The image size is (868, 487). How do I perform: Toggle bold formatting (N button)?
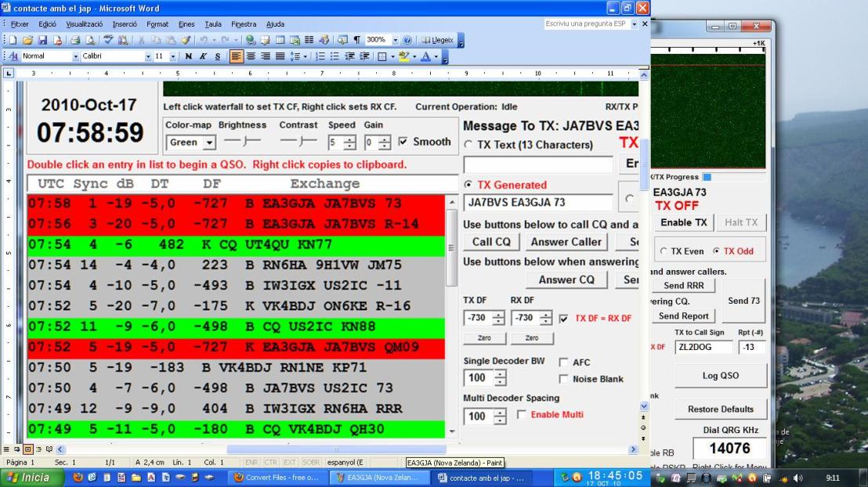(x=188, y=56)
